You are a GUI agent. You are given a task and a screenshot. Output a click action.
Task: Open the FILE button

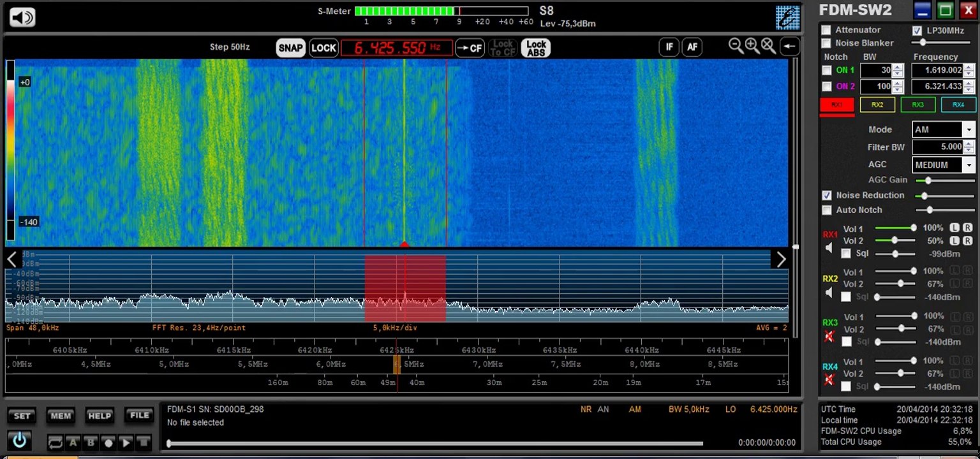click(139, 416)
